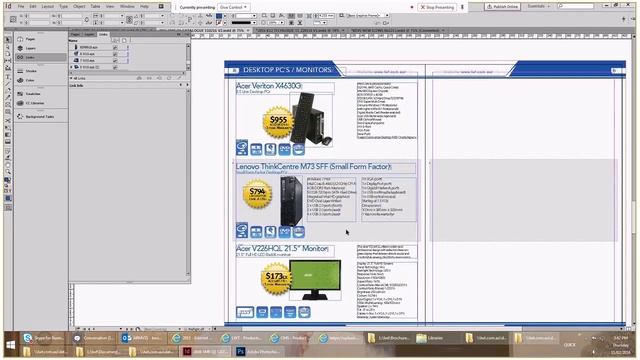Viewport: 640px width, 360px height.
Task: Click the stroke color swatch in control bar
Action: point(219,23)
